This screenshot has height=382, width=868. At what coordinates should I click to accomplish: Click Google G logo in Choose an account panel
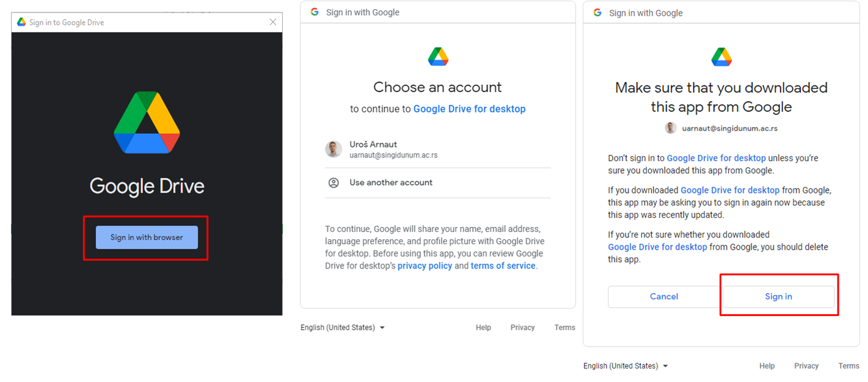pyautogui.click(x=315, y=12)
